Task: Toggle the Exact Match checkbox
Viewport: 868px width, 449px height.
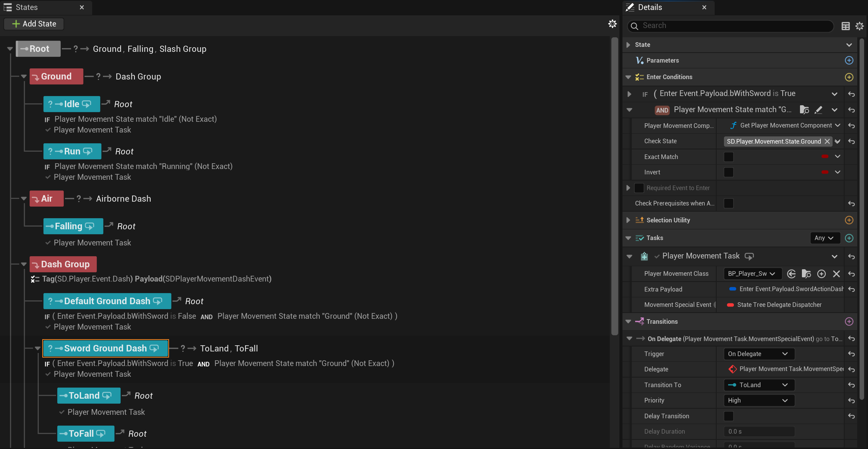Action: point(728,157)
